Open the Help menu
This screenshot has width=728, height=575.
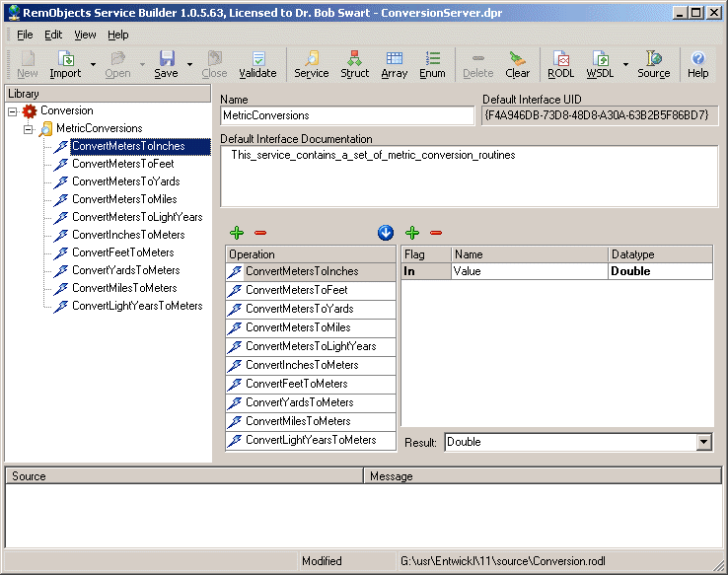pos(118,35)
